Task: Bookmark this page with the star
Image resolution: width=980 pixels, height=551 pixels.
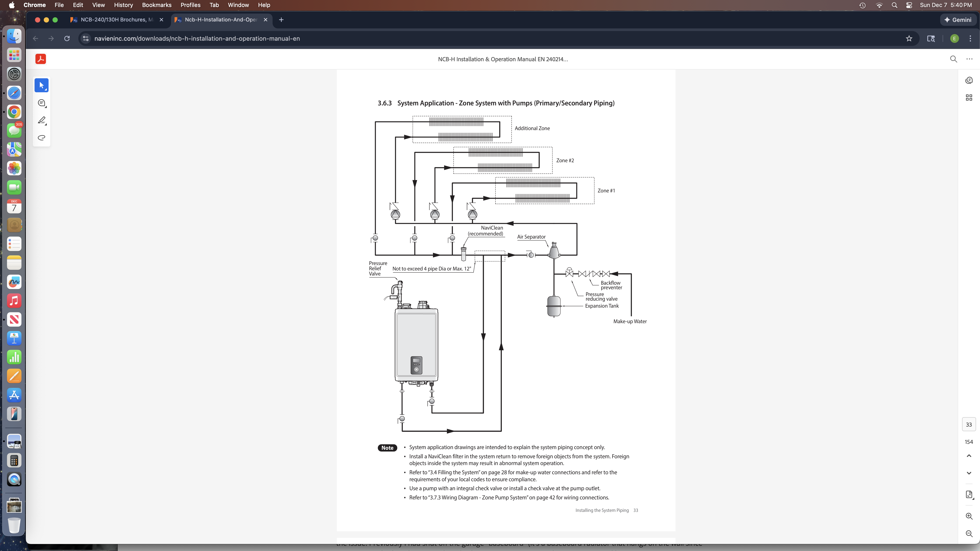Action: 909,38
